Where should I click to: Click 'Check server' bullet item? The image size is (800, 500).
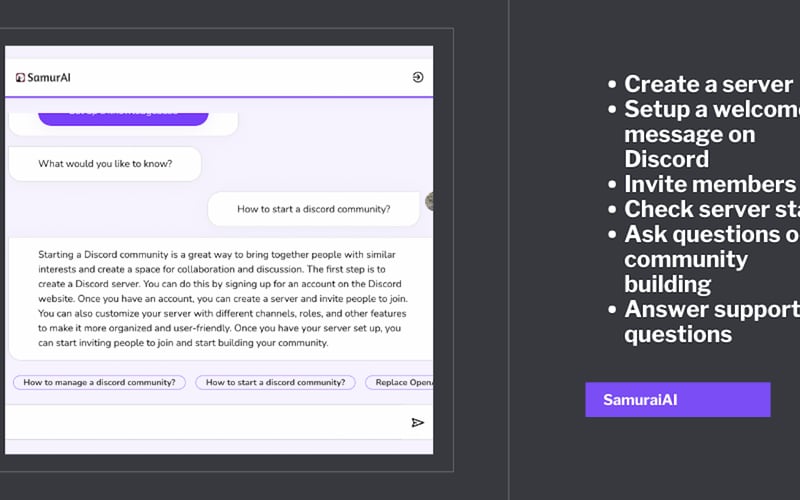pos(704,209)
